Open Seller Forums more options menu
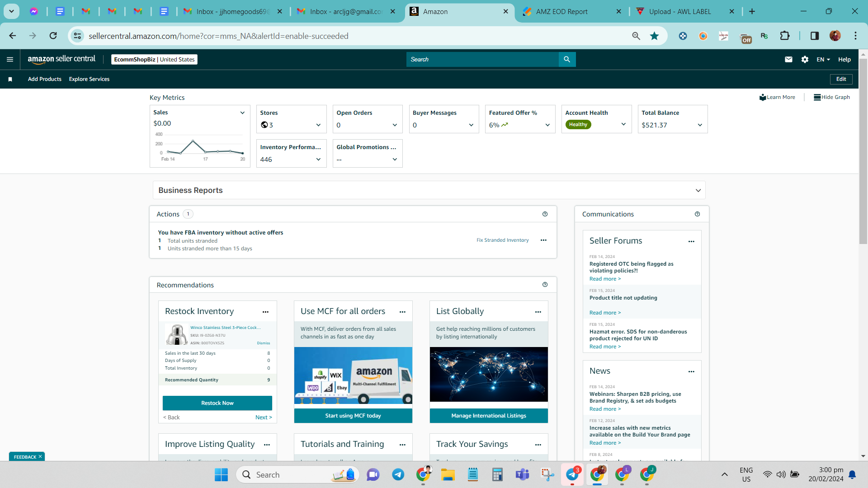The width and height of the screenshot is (868, 488). pyautogui.click(x=691, y=242)
